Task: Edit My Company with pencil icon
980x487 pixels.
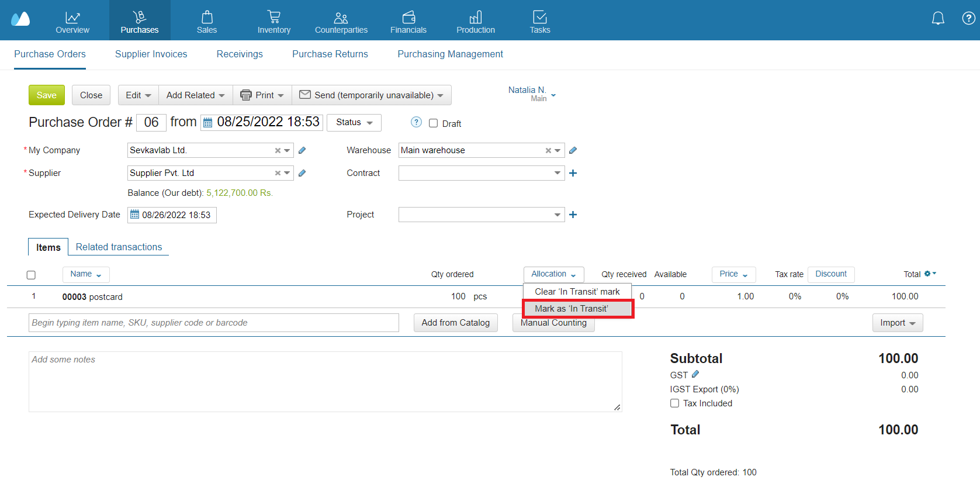Action: [302, 150]
